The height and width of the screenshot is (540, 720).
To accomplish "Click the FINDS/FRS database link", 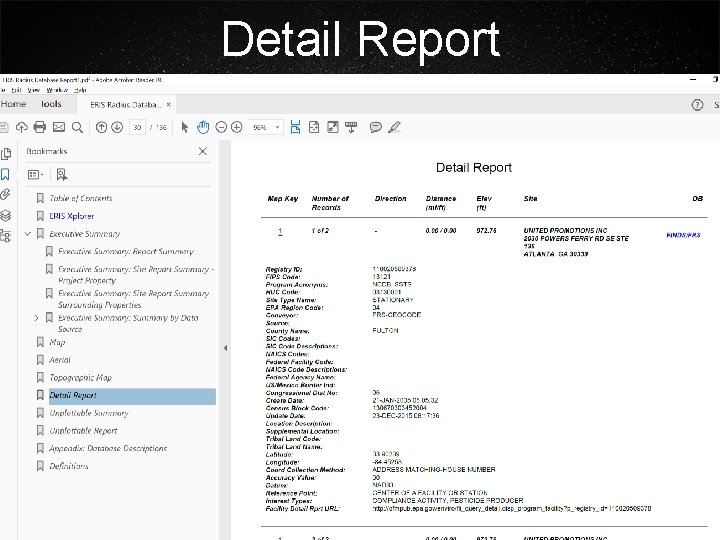I will pos(683,235).
